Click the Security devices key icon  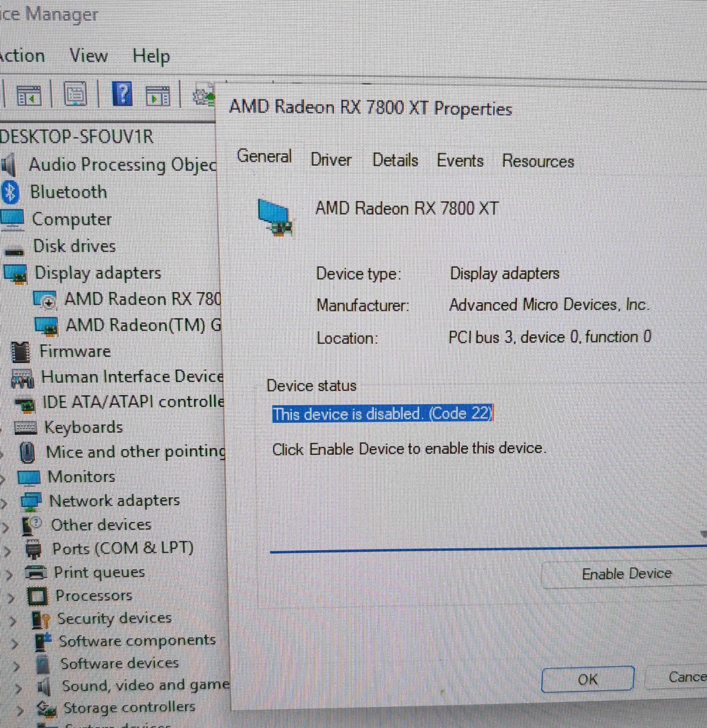(41, 620)
